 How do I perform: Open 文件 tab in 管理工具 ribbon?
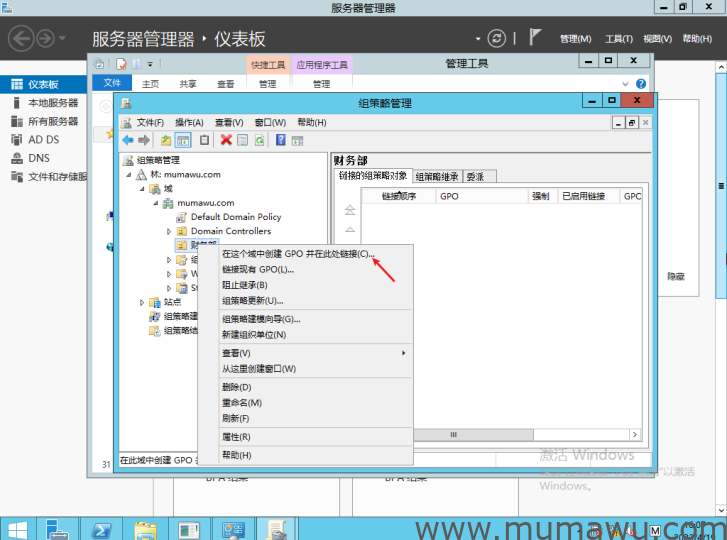coord(112,83)
